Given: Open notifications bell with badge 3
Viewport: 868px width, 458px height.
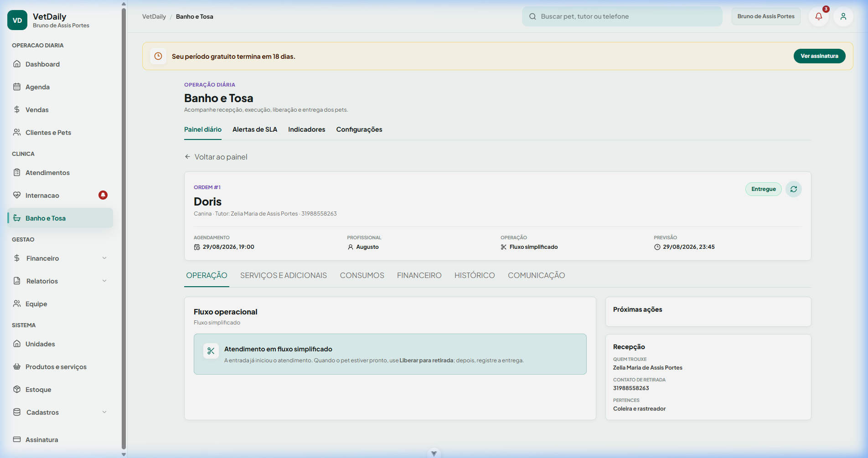Looking at the screenshot, I should pyautogui.click(x=819, y=16).
